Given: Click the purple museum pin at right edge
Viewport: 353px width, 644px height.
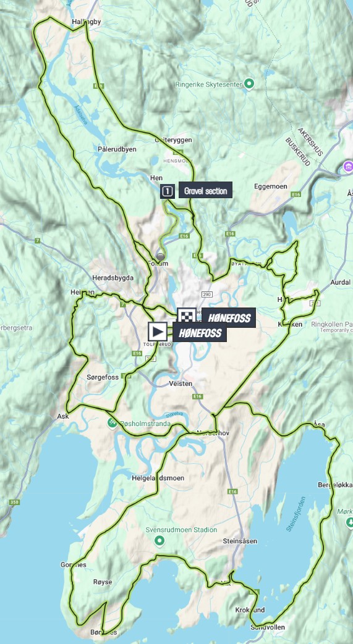Looking at the screenshot, I should (348, 167).
